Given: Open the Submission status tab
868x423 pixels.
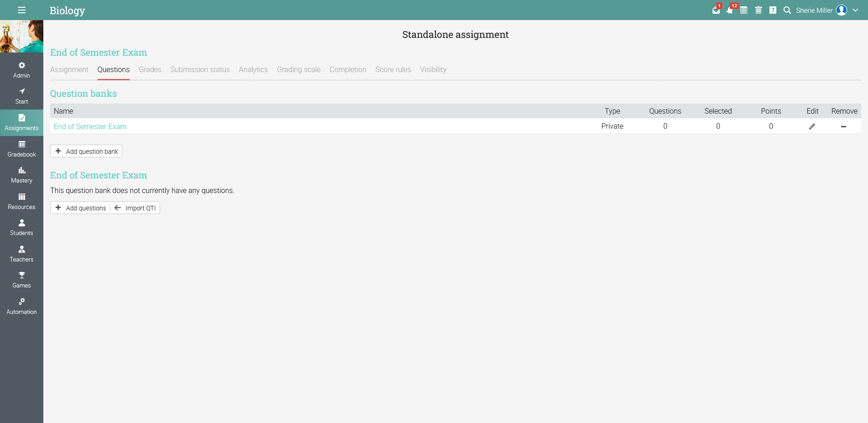Looking at the screenshot, I should pyautogui.click(x=200, y=69).
